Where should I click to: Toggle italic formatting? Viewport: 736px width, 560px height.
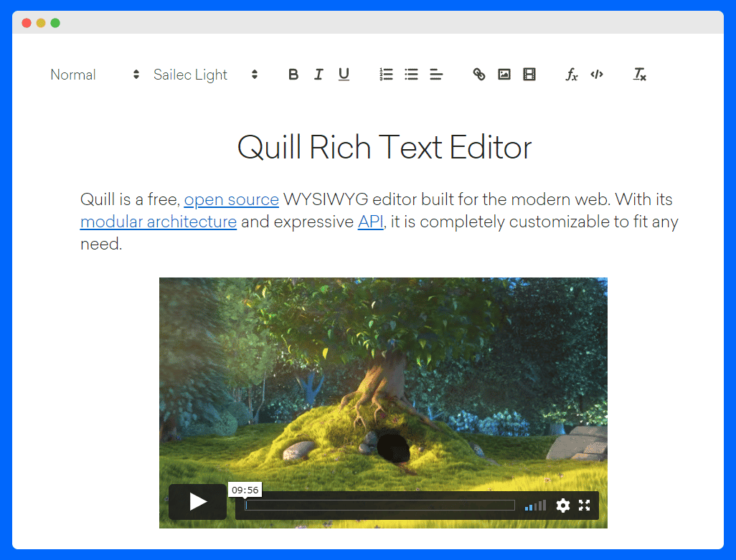coord(319,75)
